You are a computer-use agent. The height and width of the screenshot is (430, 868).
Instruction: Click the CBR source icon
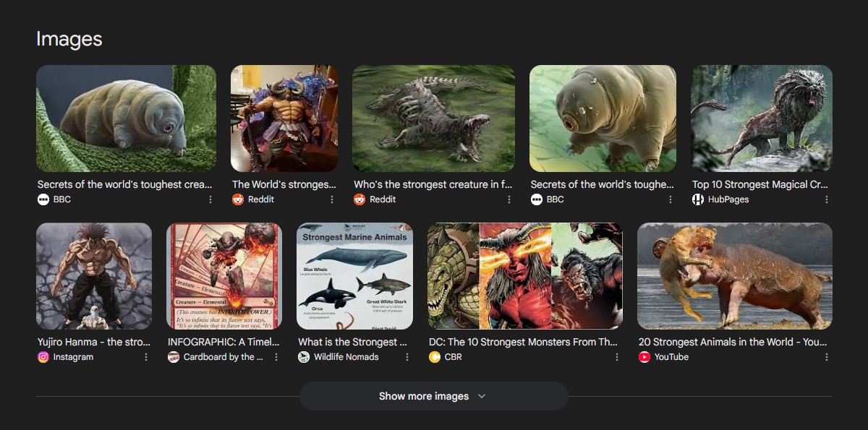click(x=435, y=357)
